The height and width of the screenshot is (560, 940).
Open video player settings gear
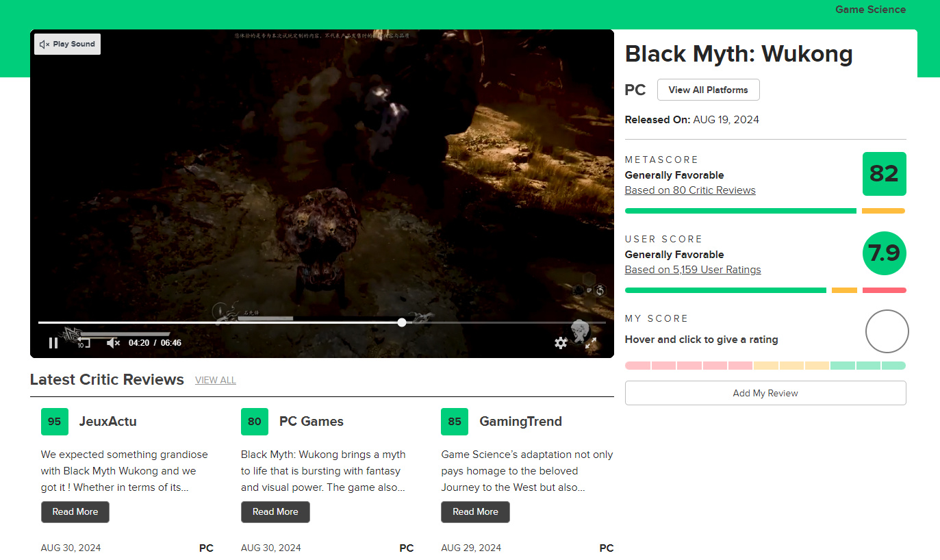coord(561,343)
